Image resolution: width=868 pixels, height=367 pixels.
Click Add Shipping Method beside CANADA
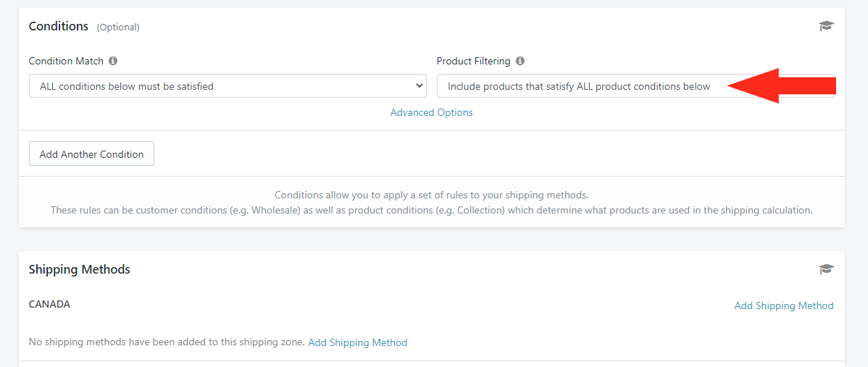coord(784,305)
